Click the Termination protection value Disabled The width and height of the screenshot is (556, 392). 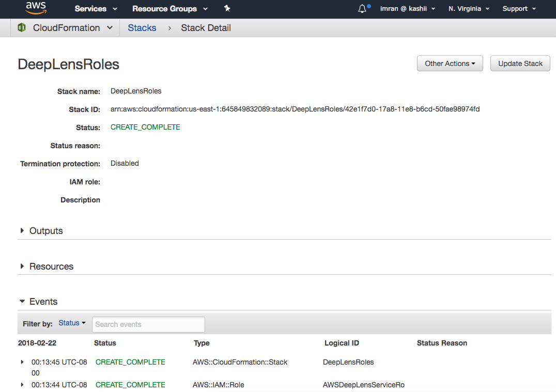click(125, 163)
